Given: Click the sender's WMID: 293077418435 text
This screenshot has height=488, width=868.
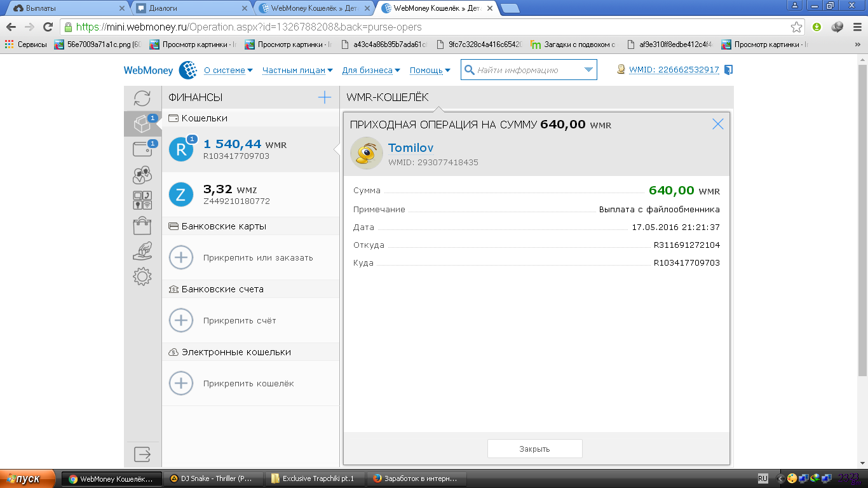Looking at the screenshot, I should point(433,163).
